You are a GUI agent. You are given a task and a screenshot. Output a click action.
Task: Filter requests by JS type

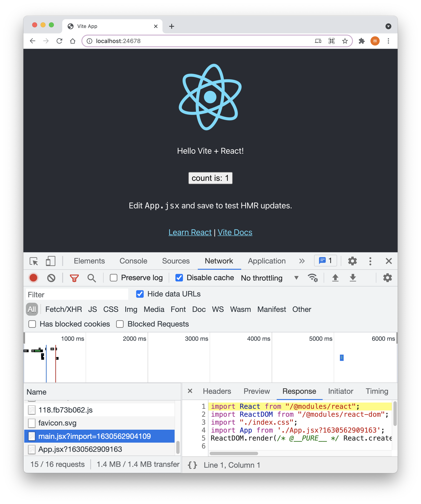coord(93,310)
